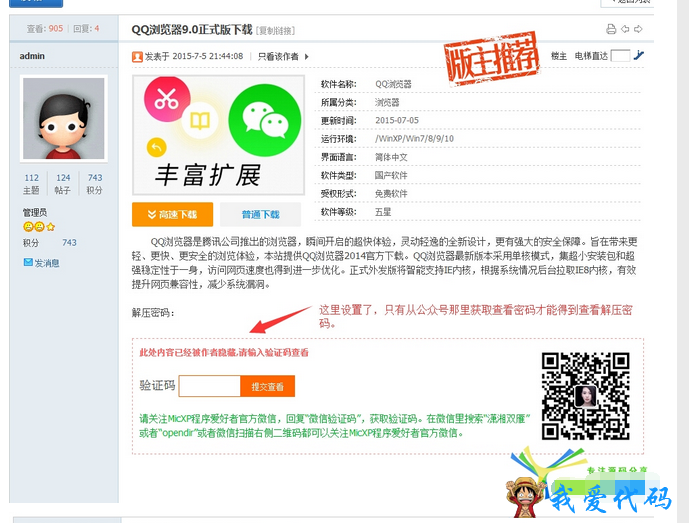Click the elevator jump icon beside floor input
Viewport: 689px width, 523px height.
638,55
